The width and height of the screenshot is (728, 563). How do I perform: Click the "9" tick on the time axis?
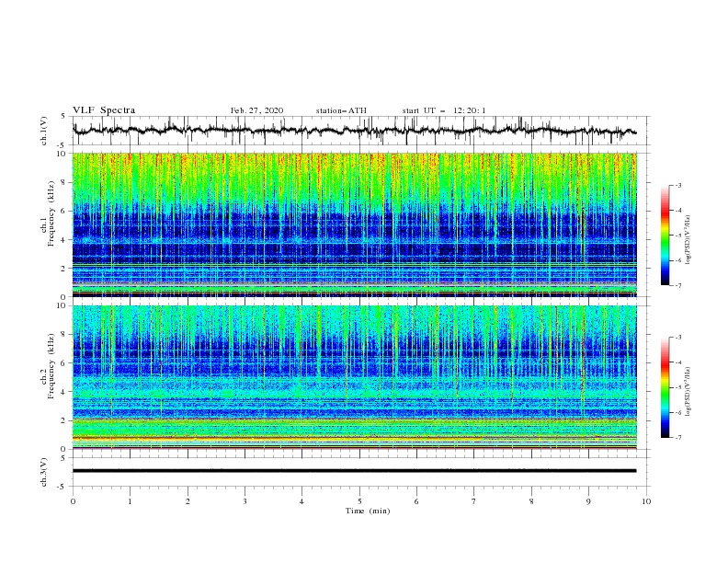(588, 501)
